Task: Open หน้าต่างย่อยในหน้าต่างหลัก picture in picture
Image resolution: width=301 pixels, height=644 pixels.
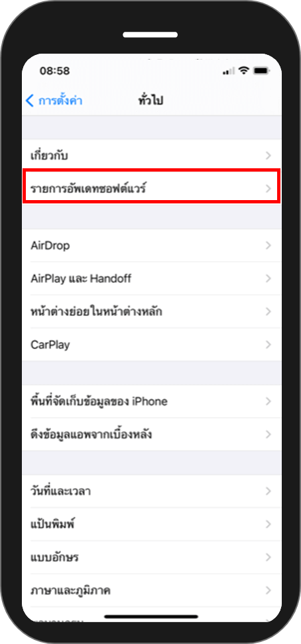Action: [152, 311]
